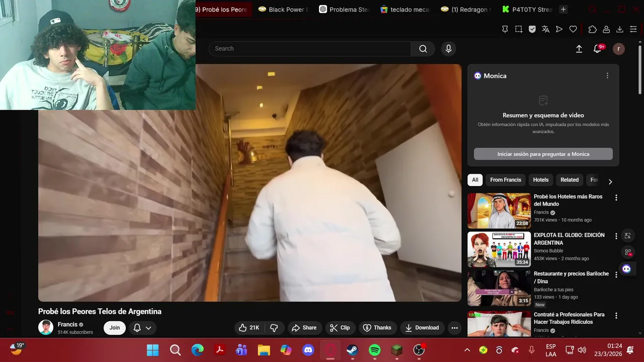Screen dimensions: 644x362
Task: Open 'EXPLOTA EL GLOBO' video thumbnail
Action: pyautogui.click(x=499, y=249)
